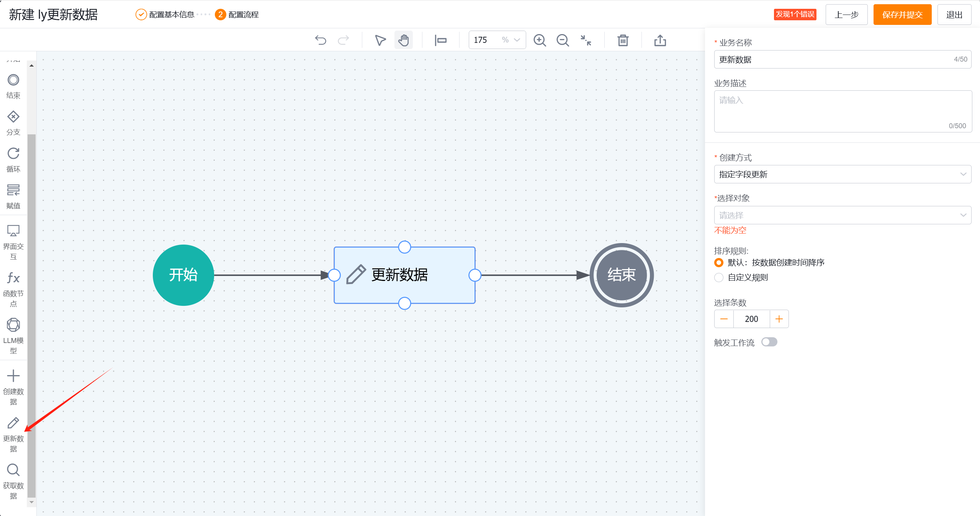Enable the 触发工作流 switch
Screen dimensions: 980x516
tap(769, 342)
